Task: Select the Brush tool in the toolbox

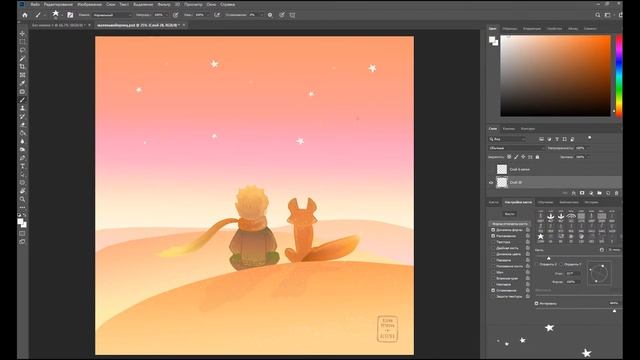Action: click(x=22, y=100)
